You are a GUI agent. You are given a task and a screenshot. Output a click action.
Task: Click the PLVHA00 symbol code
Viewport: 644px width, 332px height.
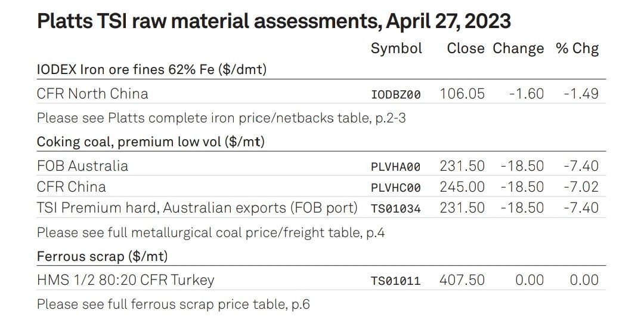click(x=396, y=167)
